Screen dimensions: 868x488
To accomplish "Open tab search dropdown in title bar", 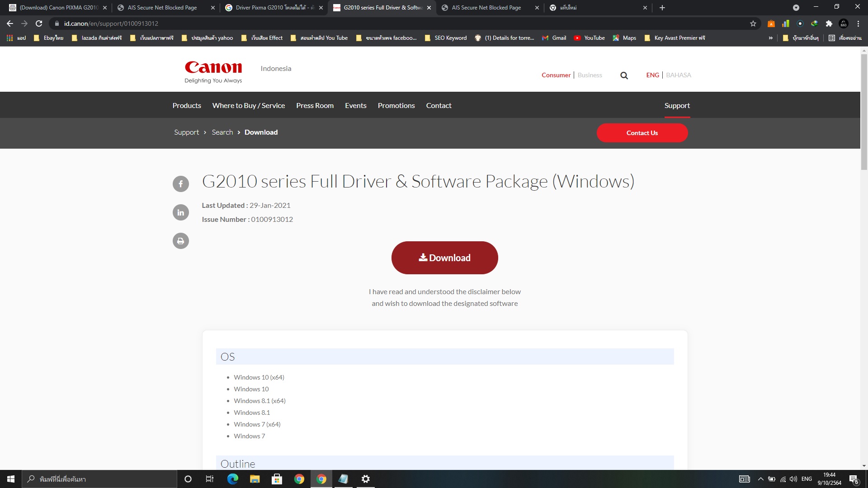I will tap(796, 8).
